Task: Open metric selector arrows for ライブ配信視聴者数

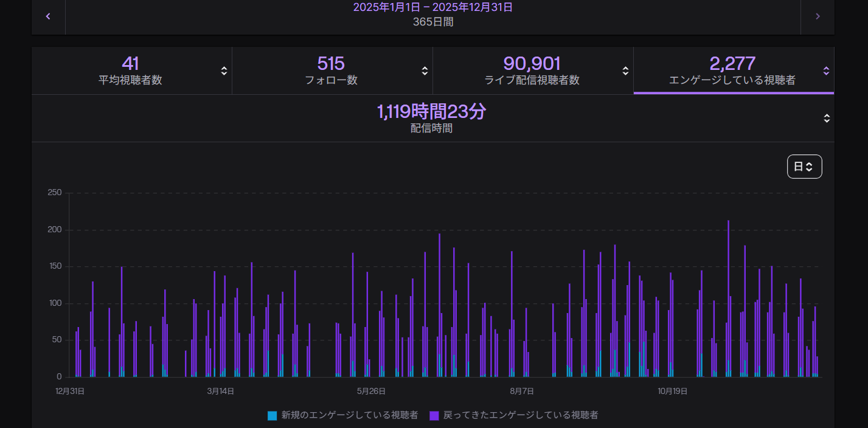Action: pos(625,71)
